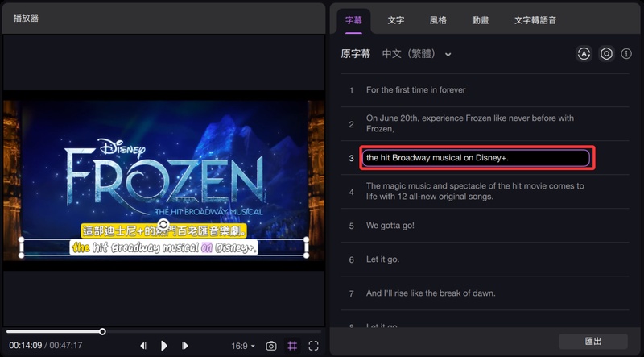Image resolution: width=644 pixels, height=357 pixels.
Task: Toggle the safe-zone grid icon
Action: point(292,346)
